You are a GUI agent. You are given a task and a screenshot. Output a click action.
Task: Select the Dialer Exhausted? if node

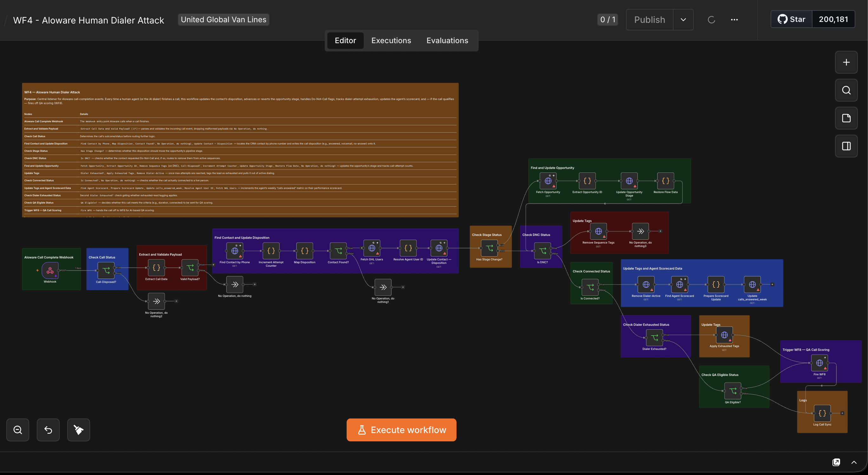(x=654, y=338)
